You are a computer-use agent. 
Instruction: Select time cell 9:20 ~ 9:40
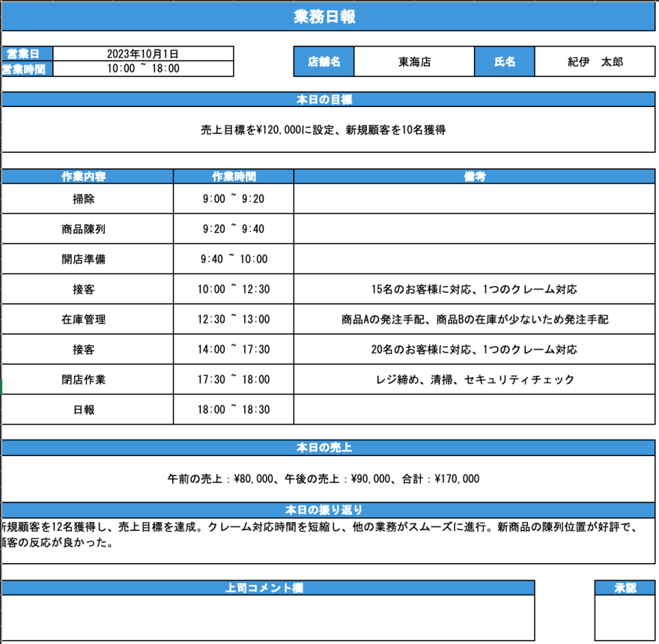point(233,228)
